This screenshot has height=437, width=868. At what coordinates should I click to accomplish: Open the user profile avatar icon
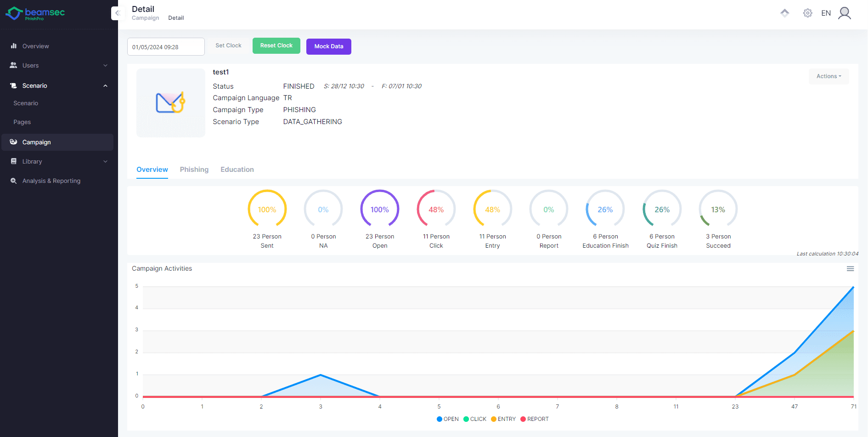[845, 13]
